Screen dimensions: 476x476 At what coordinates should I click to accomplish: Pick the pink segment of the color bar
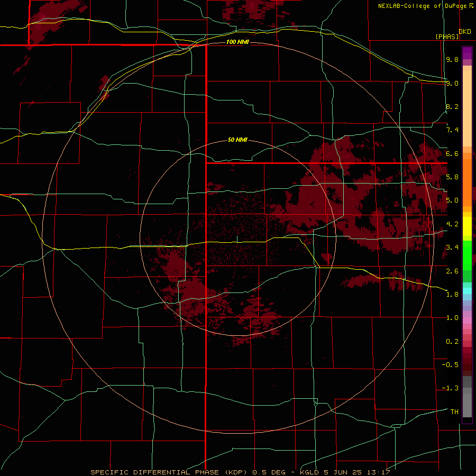click(x=467, y=321)
